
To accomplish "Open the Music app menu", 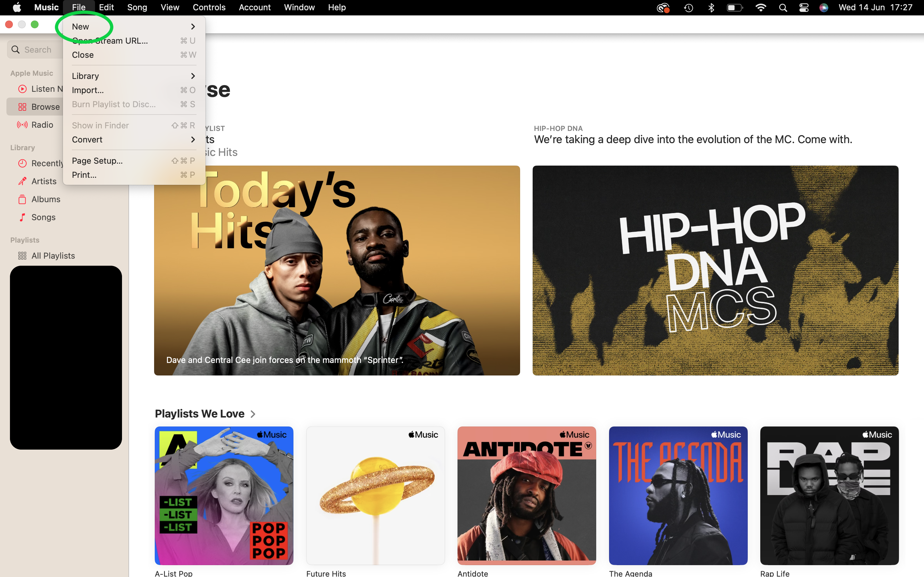I will [46, 7].
